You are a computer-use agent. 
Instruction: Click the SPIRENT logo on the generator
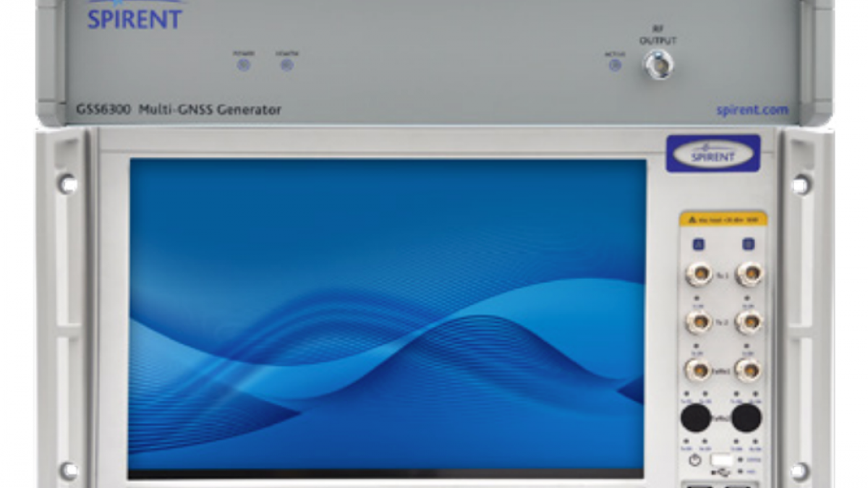coord(135,14)
